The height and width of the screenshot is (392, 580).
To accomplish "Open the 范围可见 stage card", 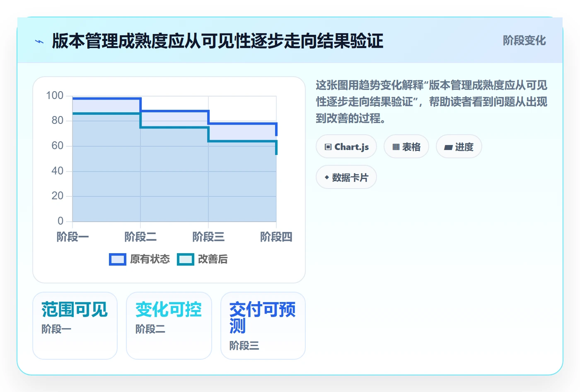I will point(75,326).
